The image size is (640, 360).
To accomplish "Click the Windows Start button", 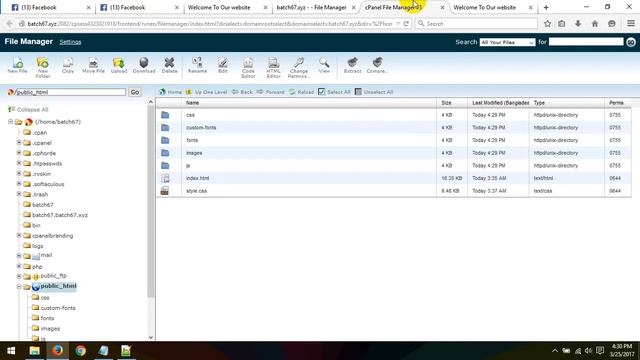I will [x=11, y=351].
